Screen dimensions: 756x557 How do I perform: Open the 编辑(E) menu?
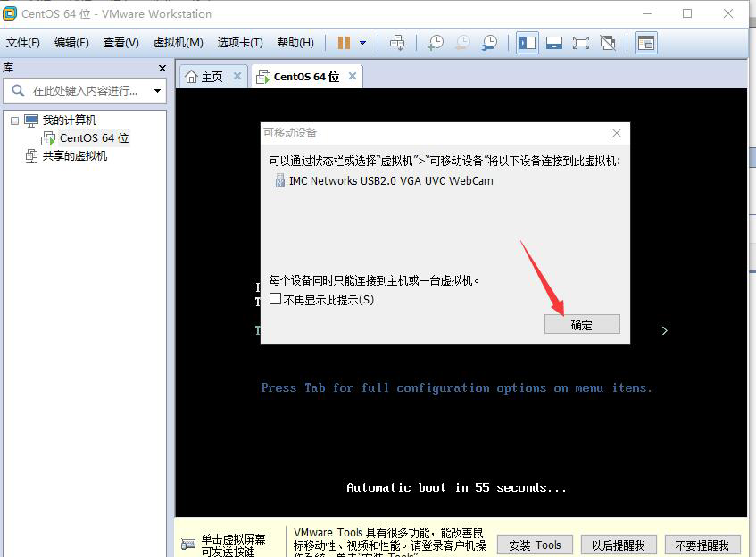pos(71,43)
